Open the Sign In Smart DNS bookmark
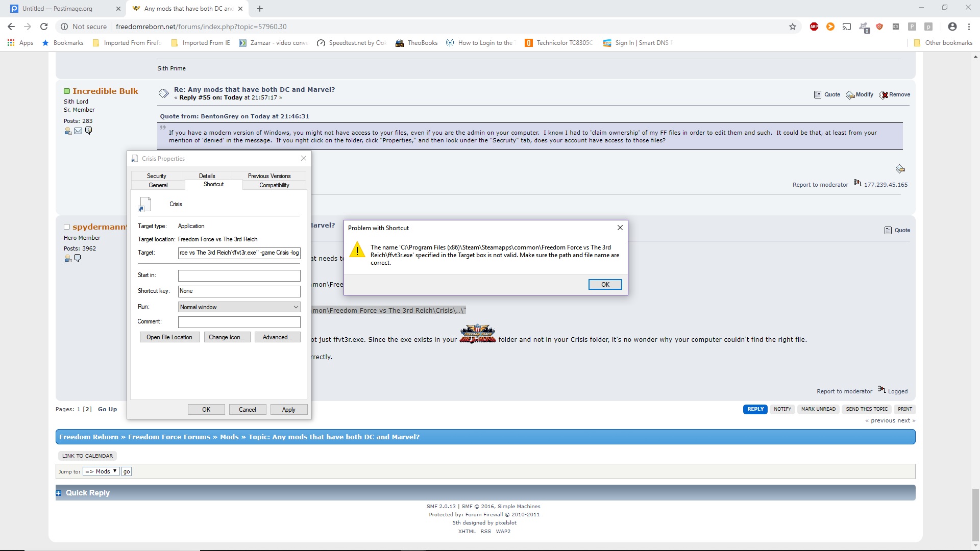 (x=638, y=43)
